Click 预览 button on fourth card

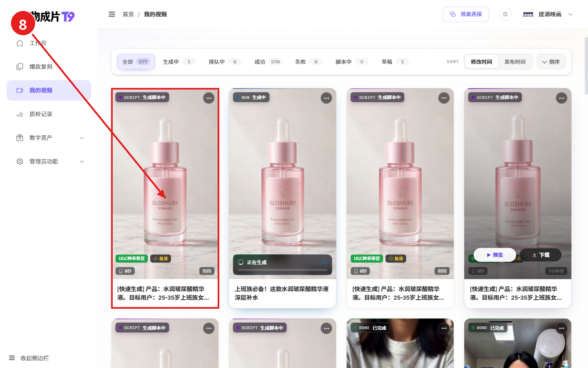(x=495, y=255)
